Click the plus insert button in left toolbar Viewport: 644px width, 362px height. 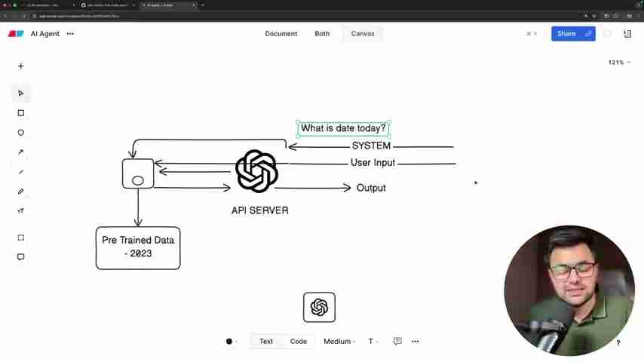coord(21,66)
